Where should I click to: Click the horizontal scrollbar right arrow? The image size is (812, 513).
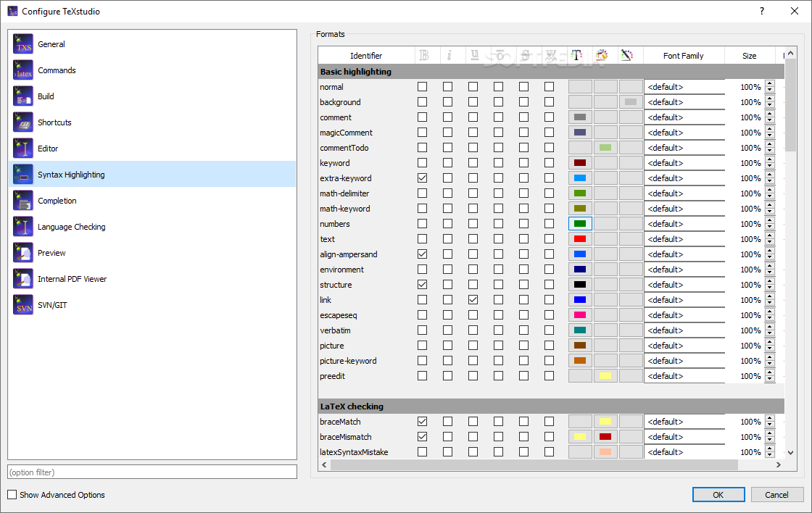pyautogui.click(x=779, y=465)
